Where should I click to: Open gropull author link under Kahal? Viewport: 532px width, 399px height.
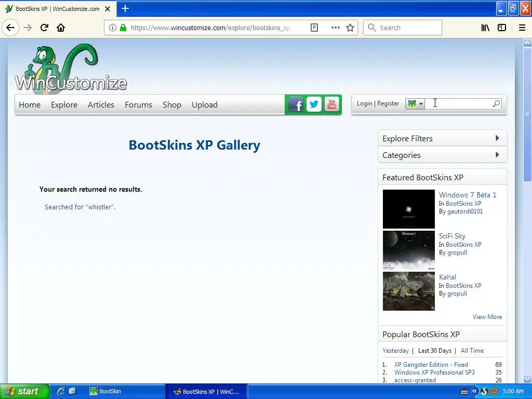click(457, 294)
